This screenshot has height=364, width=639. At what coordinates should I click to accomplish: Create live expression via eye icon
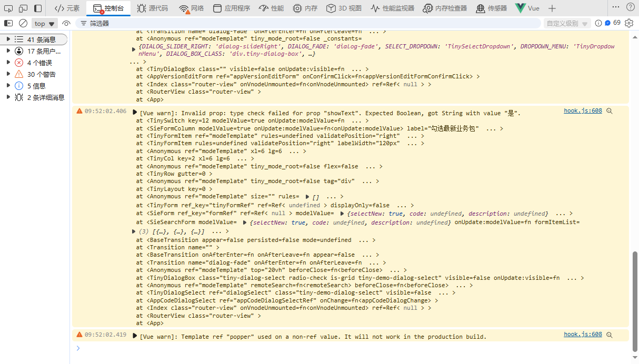point(66,23)
